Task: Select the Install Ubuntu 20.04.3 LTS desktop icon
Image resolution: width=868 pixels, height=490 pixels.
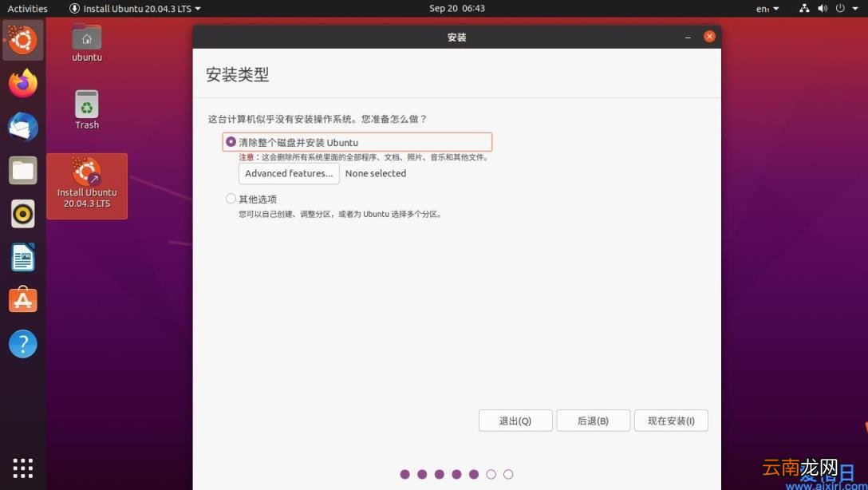Action: (87, 186)
